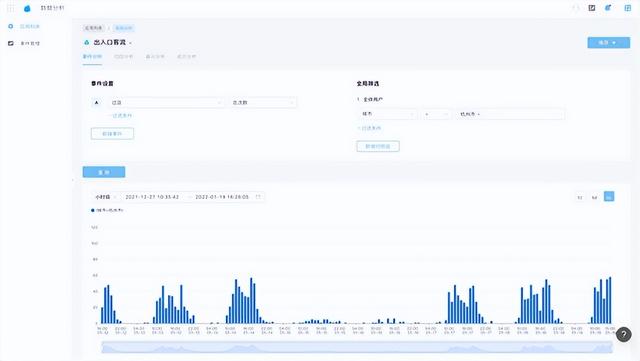
Task: Open the equals operator dropdown
Action: (x=436, y=114)
